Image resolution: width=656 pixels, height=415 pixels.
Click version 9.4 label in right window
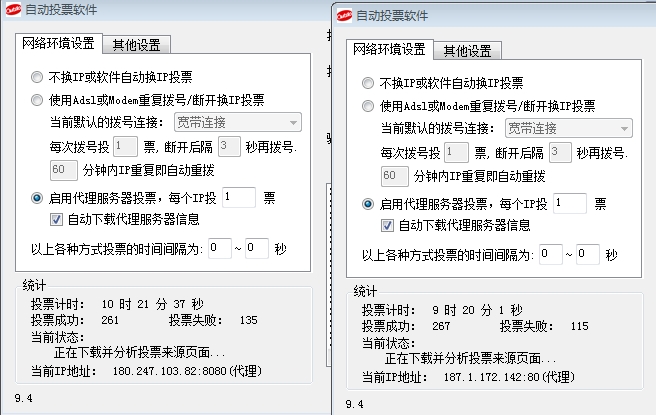click(354, 404)
